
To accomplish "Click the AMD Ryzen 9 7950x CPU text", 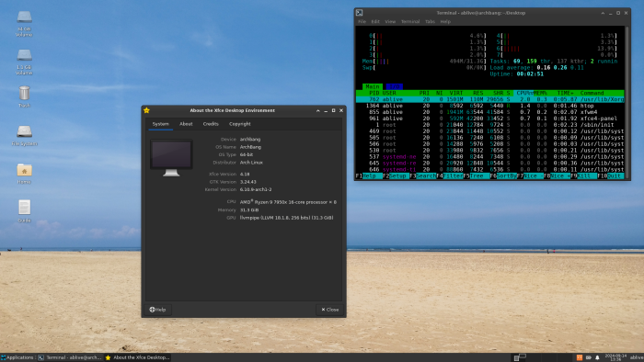I will [x=288, y=202].
